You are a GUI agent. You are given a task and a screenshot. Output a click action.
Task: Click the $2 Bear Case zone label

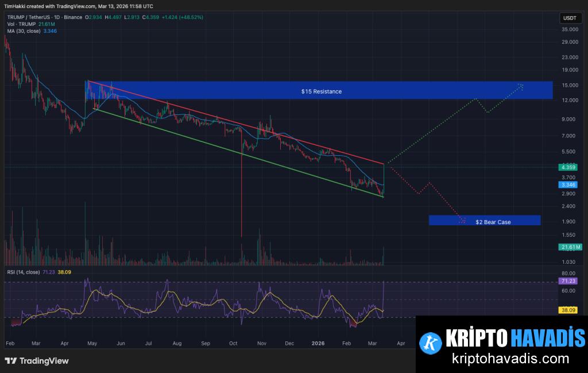493,222
